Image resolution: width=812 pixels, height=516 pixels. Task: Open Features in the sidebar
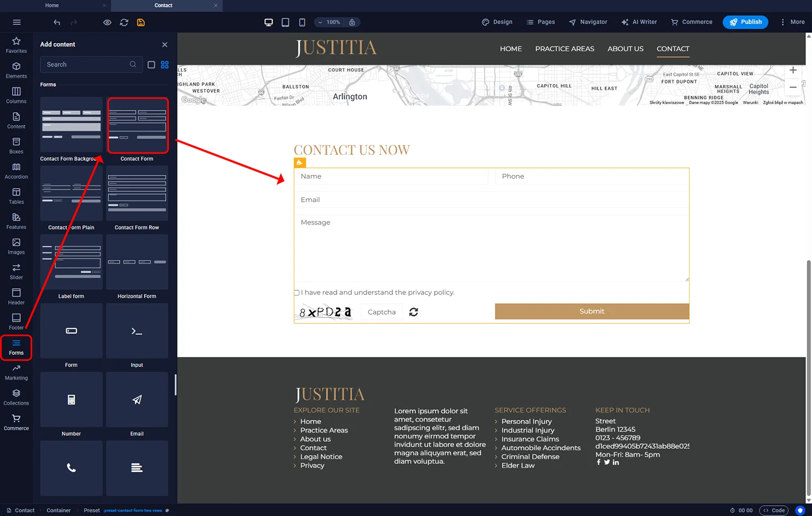click(16, 221)
